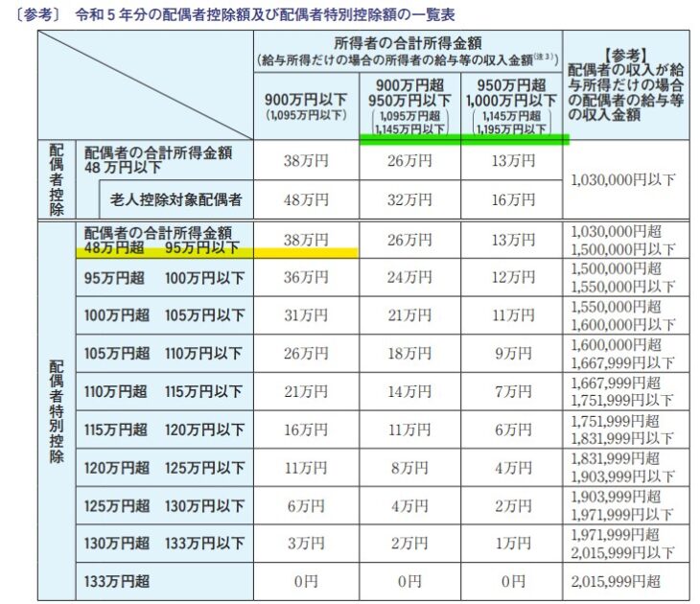Select 21万円 in the 100万円超 105万円以下 row

409,315
